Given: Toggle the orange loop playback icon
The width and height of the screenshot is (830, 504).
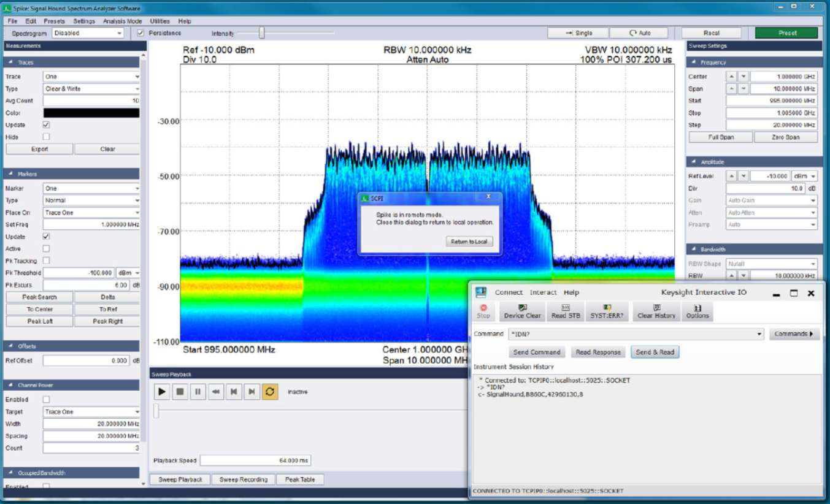Looking at the screenshot, I should [x=269, y=392].
